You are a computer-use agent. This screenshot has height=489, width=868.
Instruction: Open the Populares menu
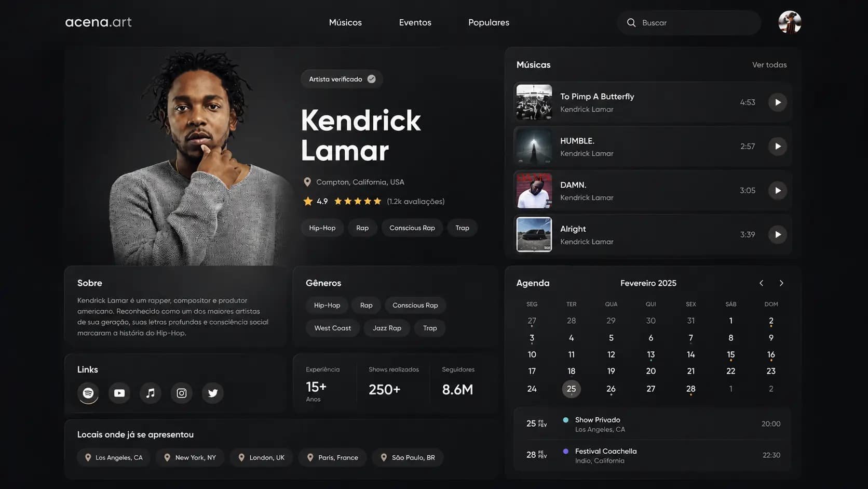489,22
